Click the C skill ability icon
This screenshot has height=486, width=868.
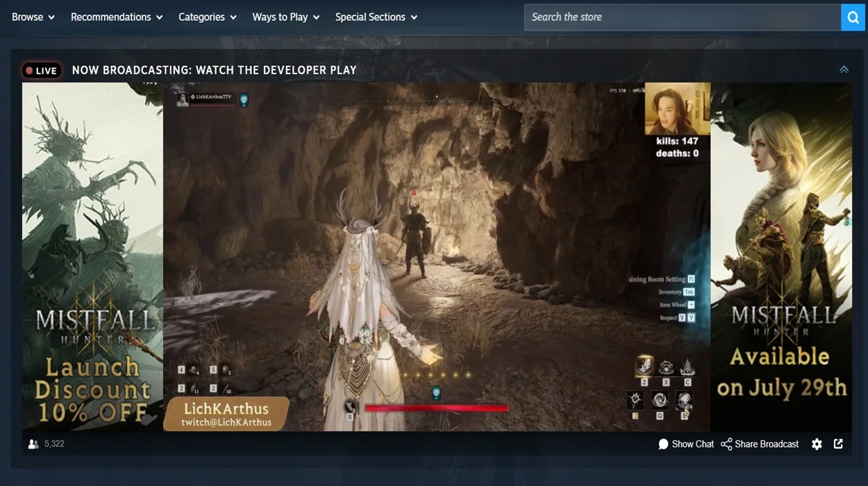(687, 368)
